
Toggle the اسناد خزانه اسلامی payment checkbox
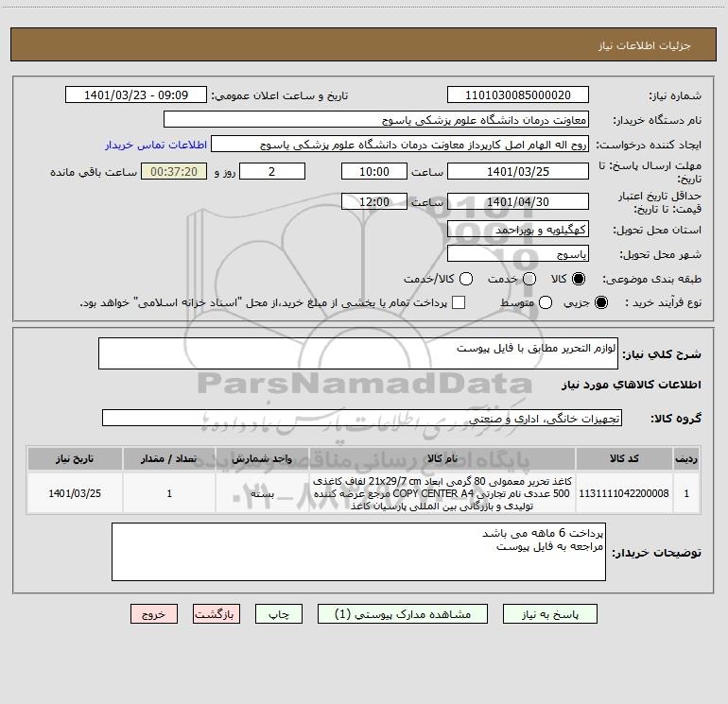(x=459, y=302)
